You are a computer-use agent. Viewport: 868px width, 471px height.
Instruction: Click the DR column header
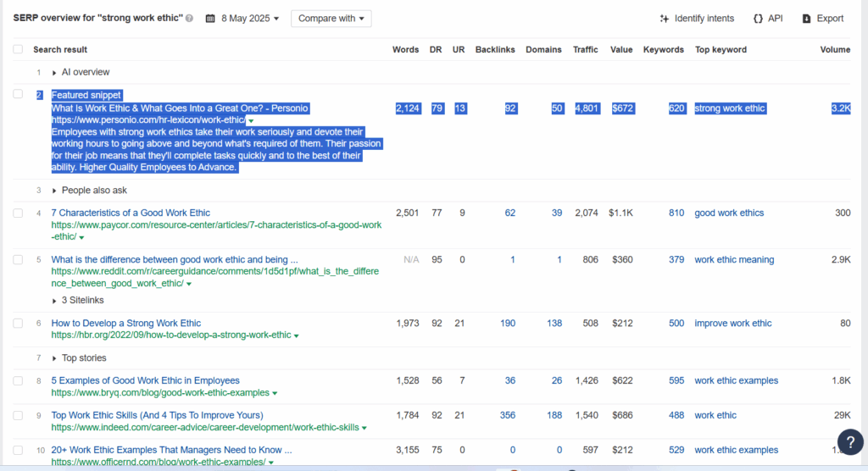point(436,49)
